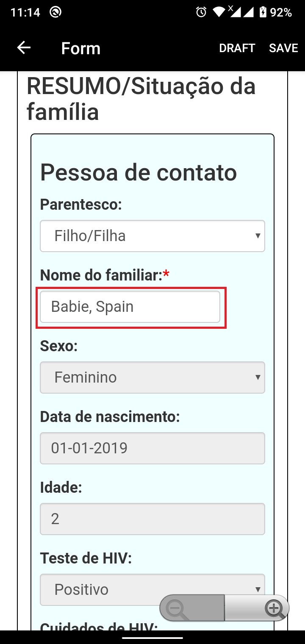Screen dimensions: 305x644
Task: Tap the Data de nascimento date field
Action: tap(152, 448)
